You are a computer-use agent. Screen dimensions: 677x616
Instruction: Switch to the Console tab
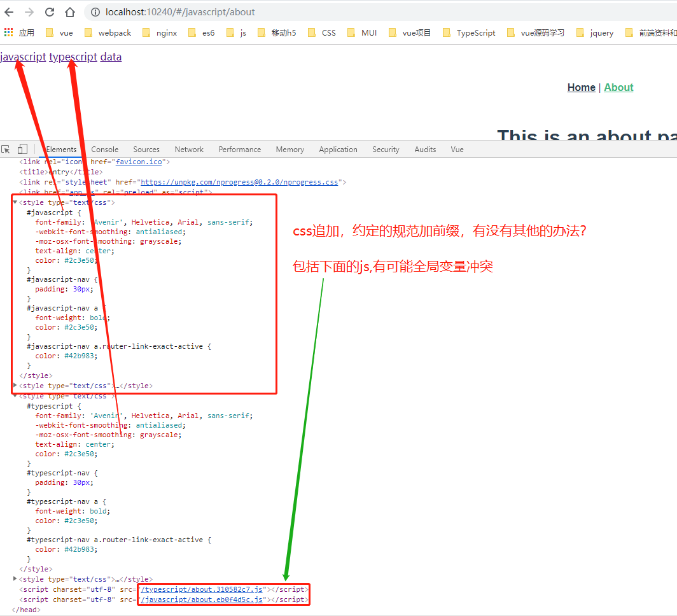[105, 150]
